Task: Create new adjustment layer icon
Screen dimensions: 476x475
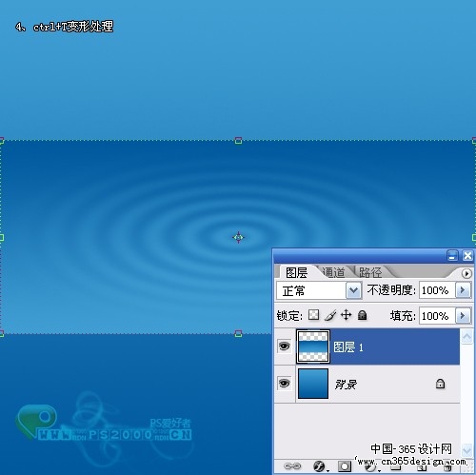Action: click(370, 467)
